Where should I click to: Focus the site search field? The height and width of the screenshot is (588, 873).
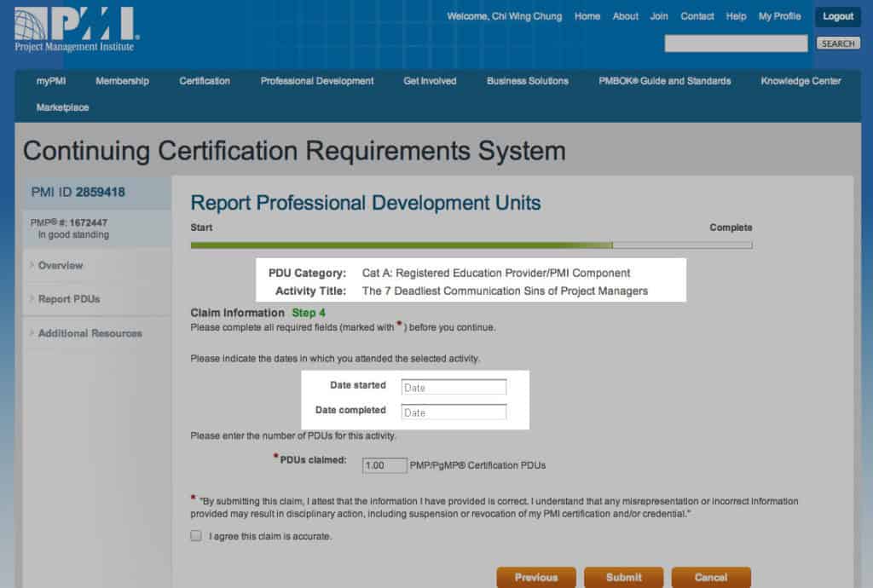tap(736, 43)
